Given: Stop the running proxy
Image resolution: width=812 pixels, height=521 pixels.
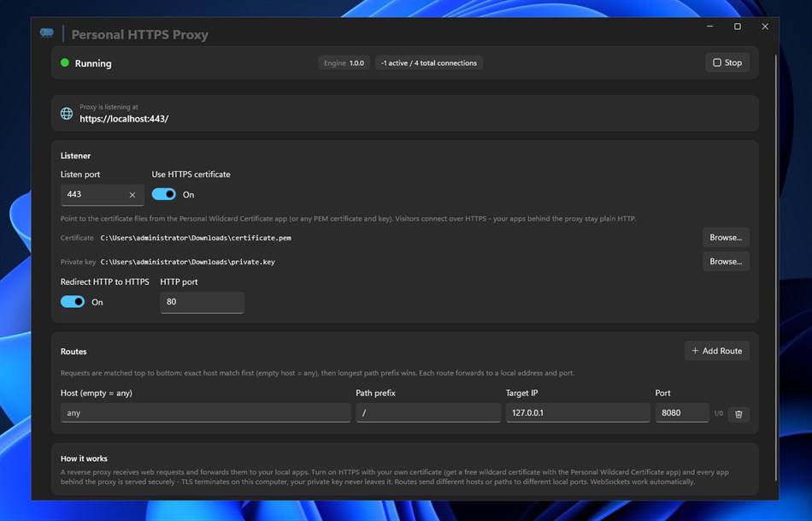Looking at the screenshot, I should 727,62.
